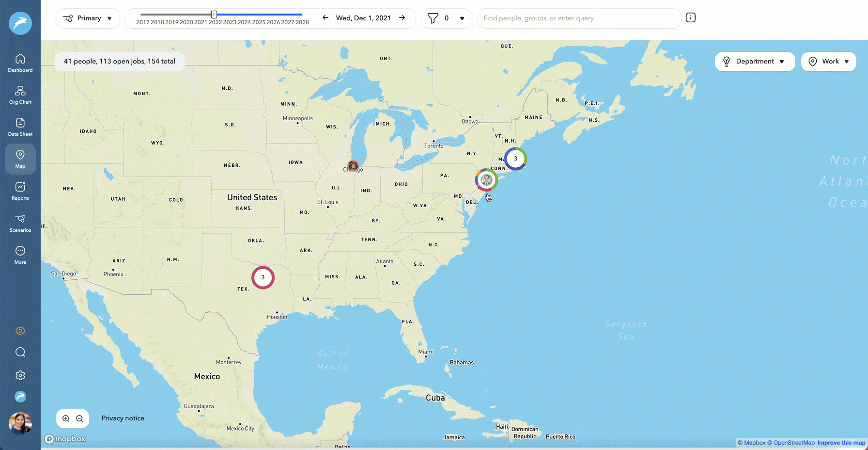
Task: Open the Privacy notice link
Action: pyautogui.click(x=123, y=418)
